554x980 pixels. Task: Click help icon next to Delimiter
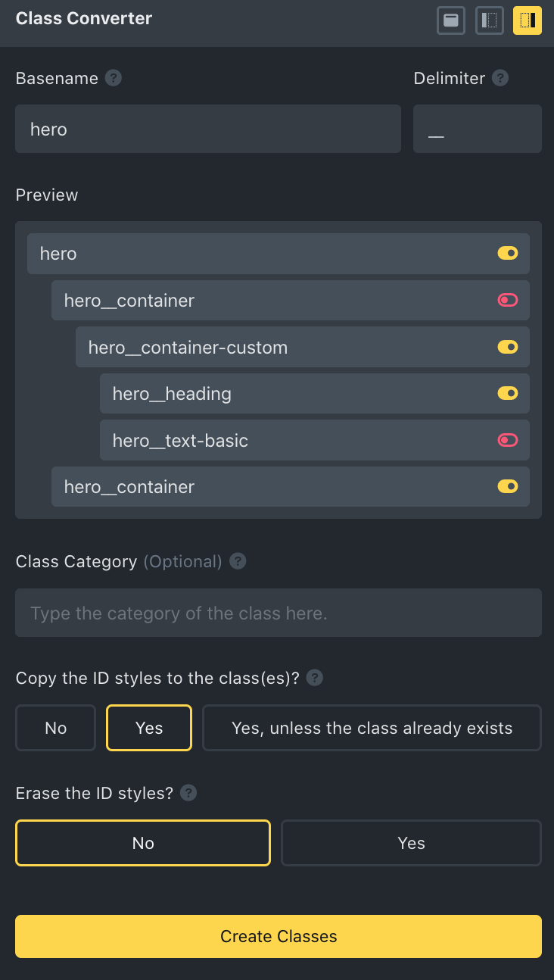500,78
